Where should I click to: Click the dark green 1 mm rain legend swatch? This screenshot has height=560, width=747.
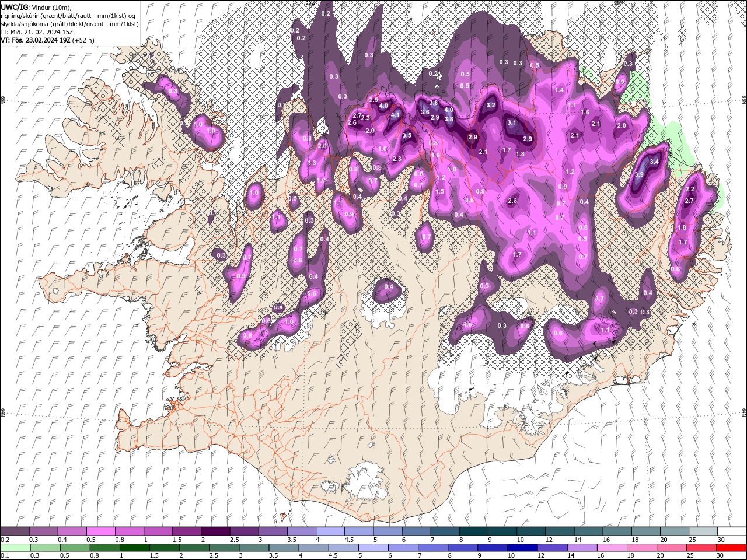[135, 548]
